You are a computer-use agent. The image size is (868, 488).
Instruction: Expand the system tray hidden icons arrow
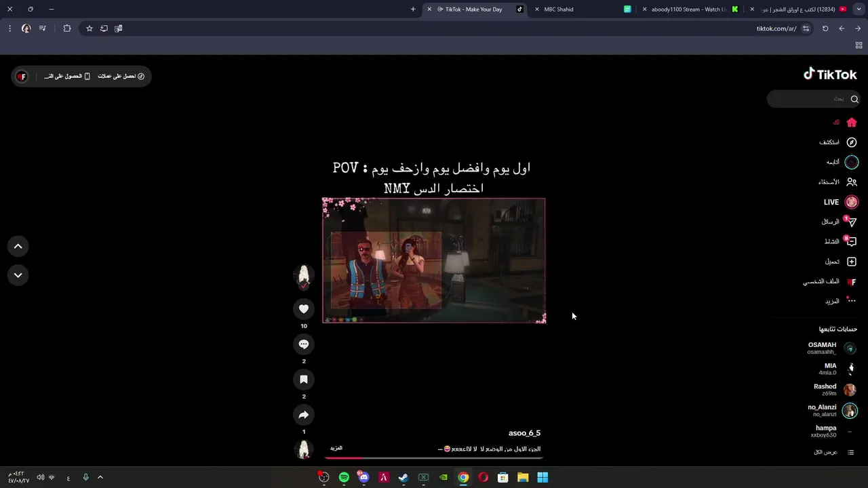tap(100, 477)
